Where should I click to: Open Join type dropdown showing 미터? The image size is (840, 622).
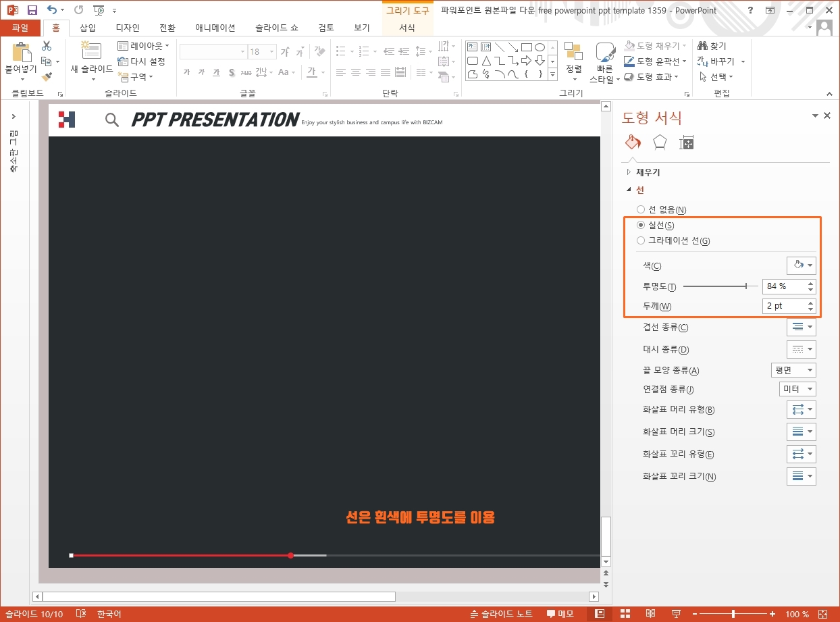tap(797, 389)
